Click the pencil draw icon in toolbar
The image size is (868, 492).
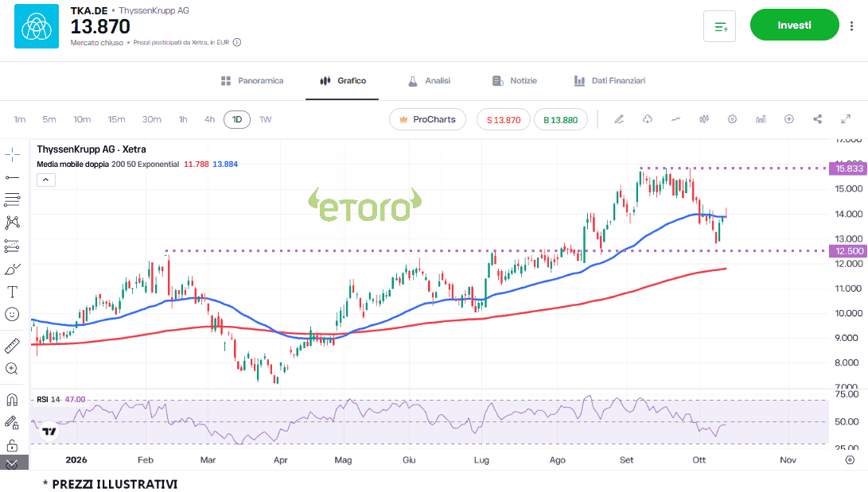pyautogui.click(x=619, y=119)
